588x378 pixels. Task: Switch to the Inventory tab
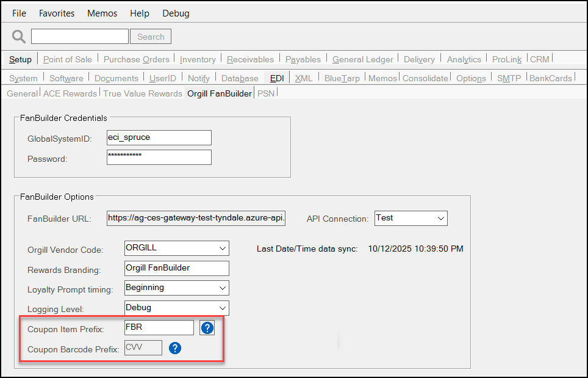coord(197,59)
